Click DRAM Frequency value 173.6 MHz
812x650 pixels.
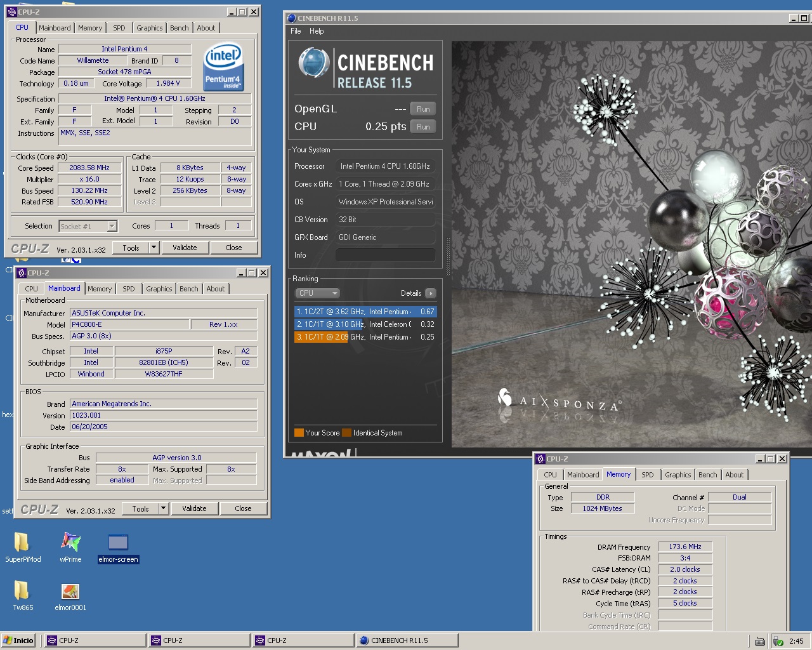pos(685,547)
